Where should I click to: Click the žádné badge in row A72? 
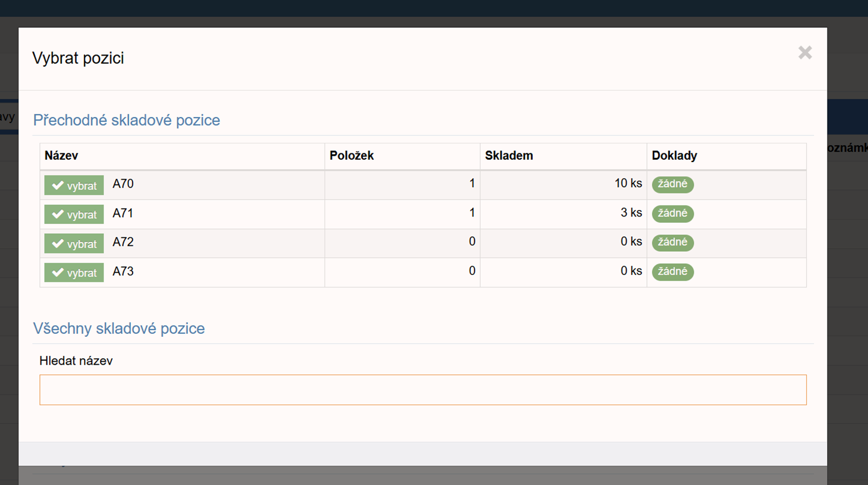672,242
